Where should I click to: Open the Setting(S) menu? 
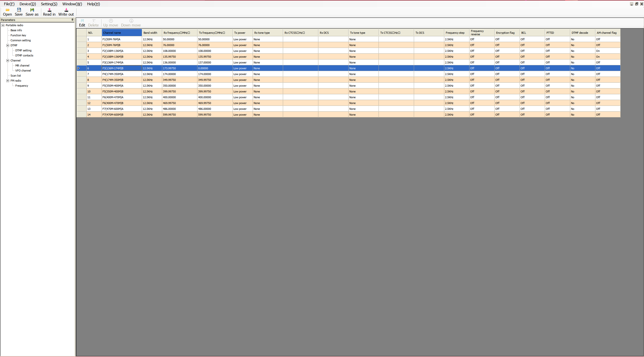[x=49, y=4]
